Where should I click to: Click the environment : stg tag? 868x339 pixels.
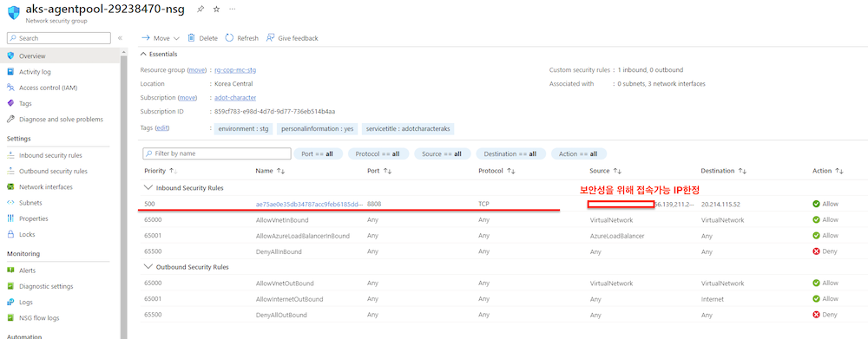243,129
